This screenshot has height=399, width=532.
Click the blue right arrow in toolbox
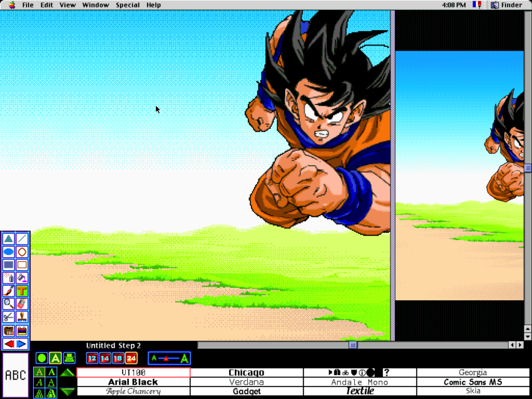pos(22,344)
